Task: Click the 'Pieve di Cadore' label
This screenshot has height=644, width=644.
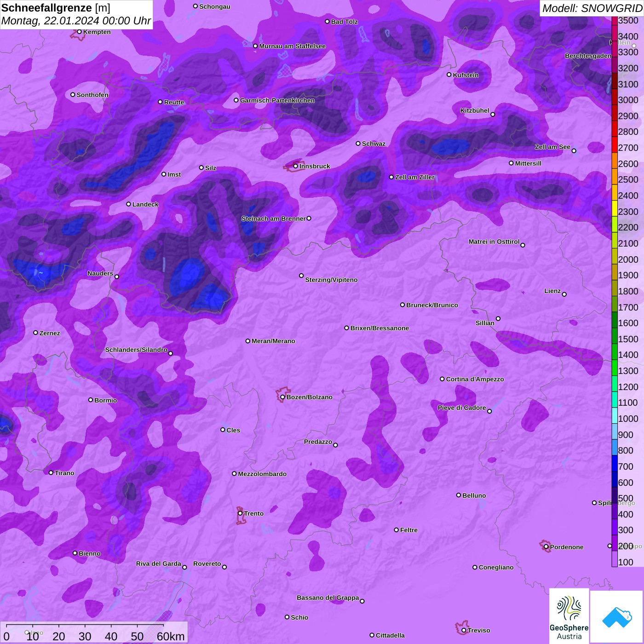Action: point(462,408)
